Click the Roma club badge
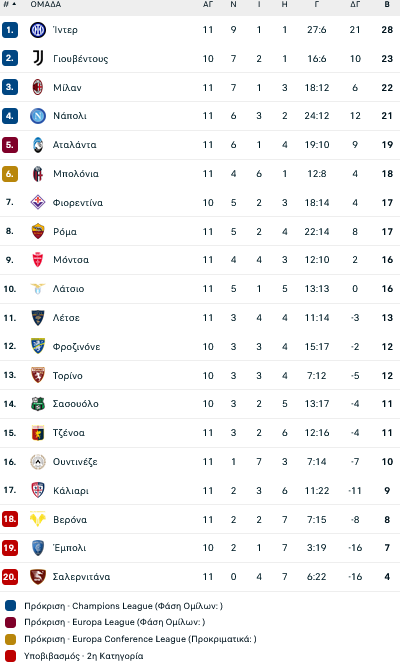The width and height of the screenshot is (400, 664). pyautogui.click(x=38, y=231)
